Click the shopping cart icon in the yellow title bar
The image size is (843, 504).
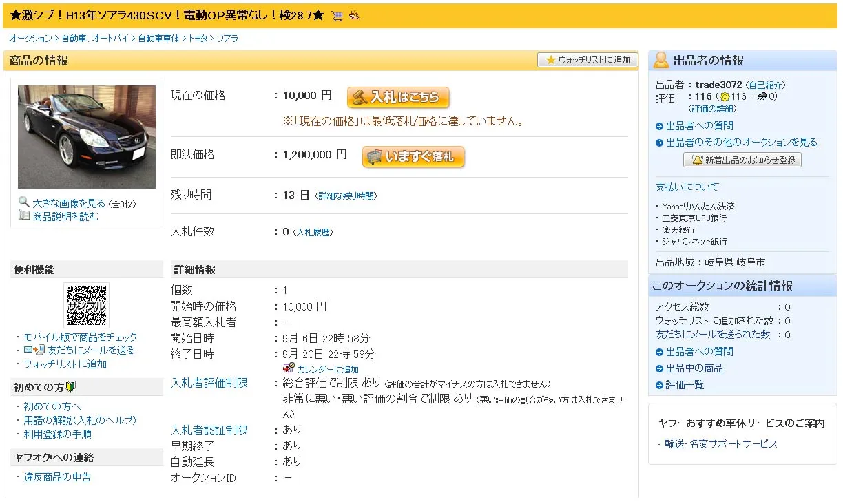click(336, 14)
